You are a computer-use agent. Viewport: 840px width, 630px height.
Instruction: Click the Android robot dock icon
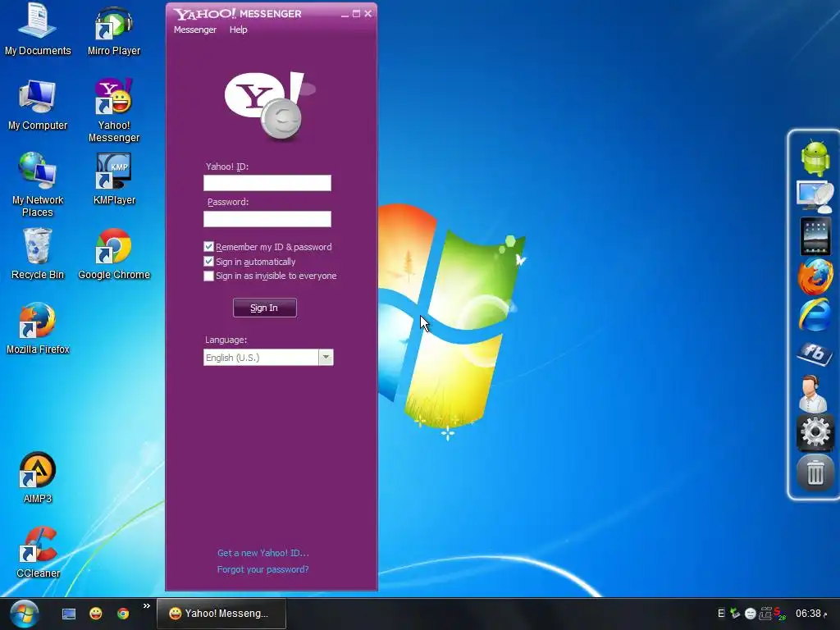pyautogui.click(x=815, y=157)
